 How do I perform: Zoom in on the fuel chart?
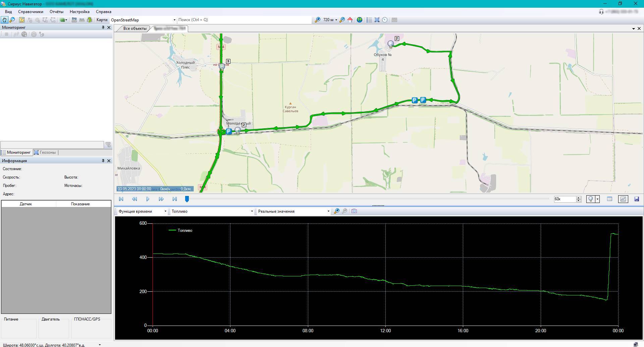[x=336, y=211]
